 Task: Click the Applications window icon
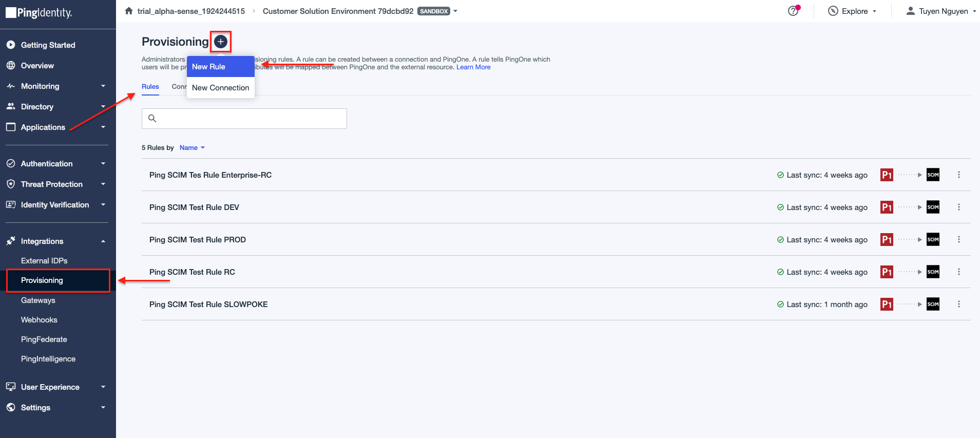[11, 127]
